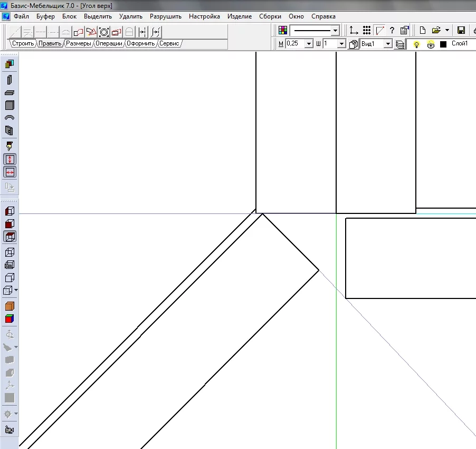Click the dotted grid icon
This screenshot has width=476, height=449.
(367, 30)
